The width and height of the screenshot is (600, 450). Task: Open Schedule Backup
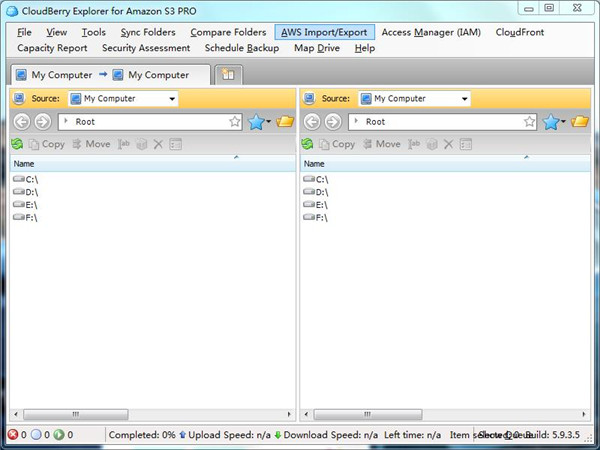241,48
